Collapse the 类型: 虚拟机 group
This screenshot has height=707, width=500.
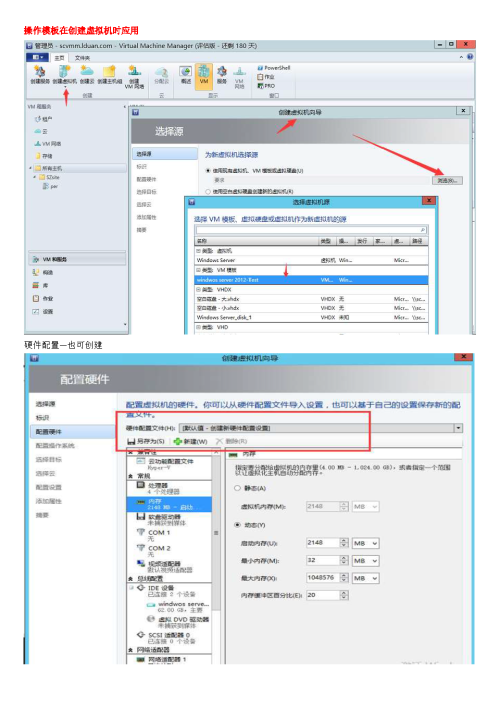pos(198,250)
